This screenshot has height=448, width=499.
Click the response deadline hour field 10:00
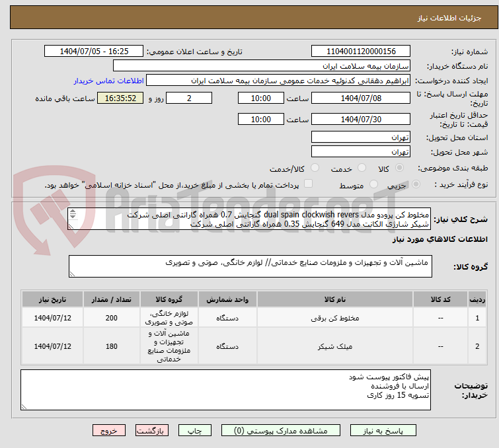260,98
